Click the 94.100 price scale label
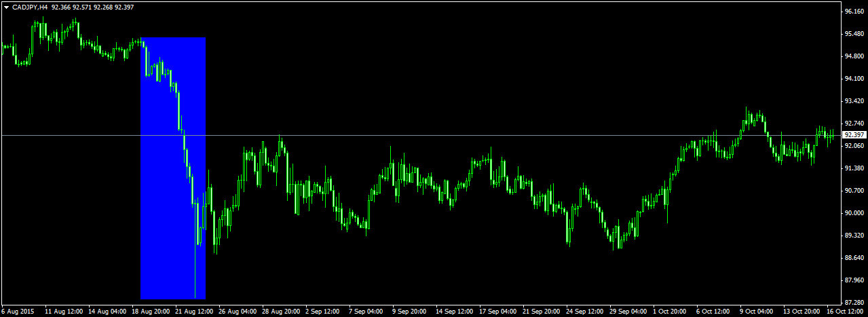 pos(853,79)
